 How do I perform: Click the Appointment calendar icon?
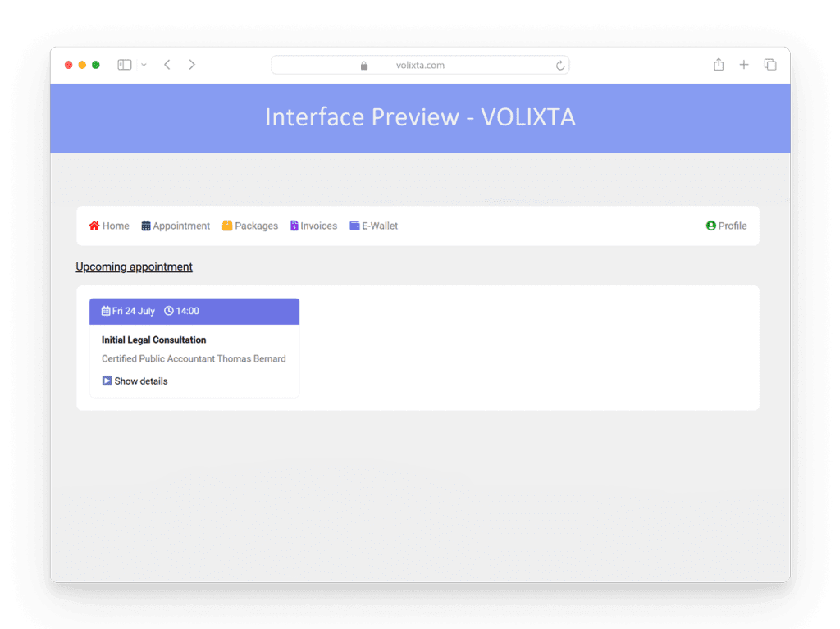pos(146,226)
